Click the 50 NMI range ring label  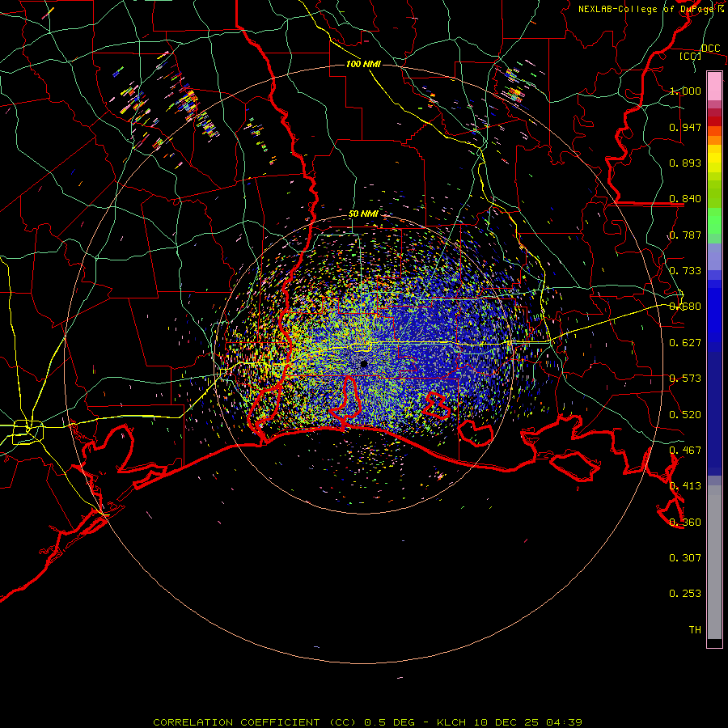[x=363, y=214]
